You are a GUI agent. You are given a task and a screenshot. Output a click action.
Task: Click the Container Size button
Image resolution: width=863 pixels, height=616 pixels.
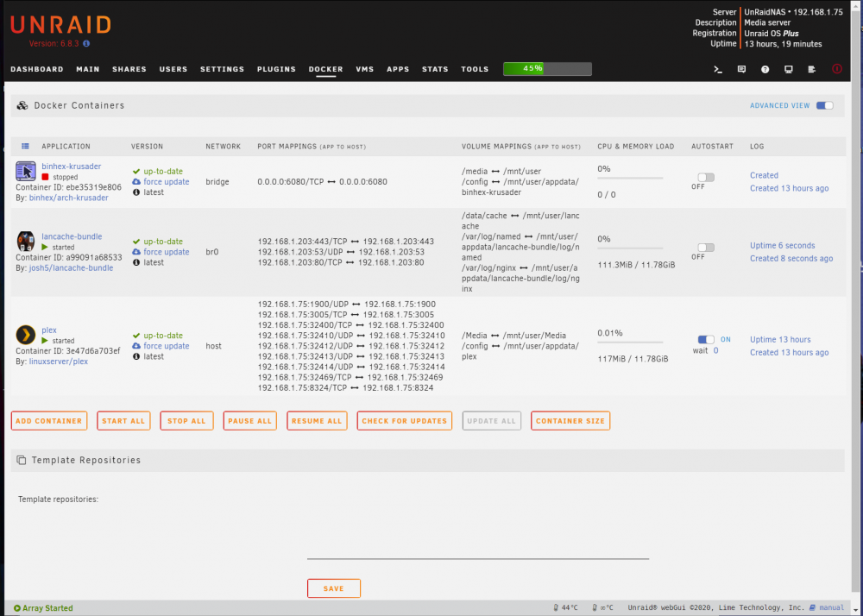click(570, 421)
